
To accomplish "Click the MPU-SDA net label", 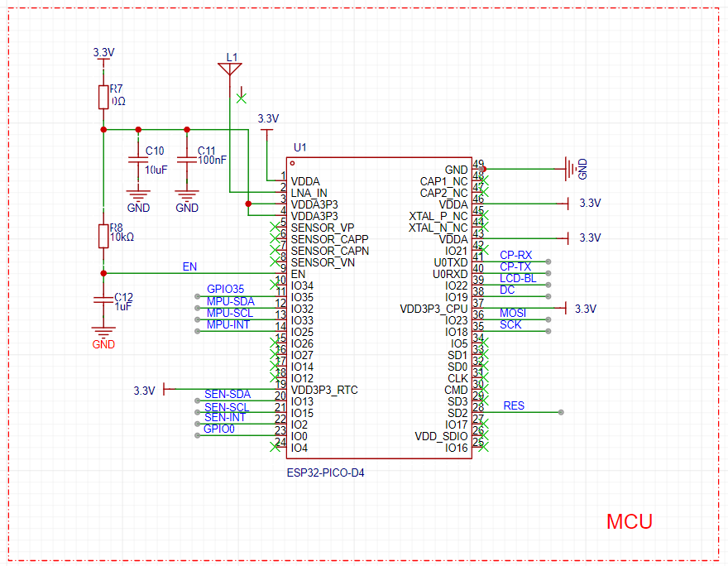I will point(231,301).
